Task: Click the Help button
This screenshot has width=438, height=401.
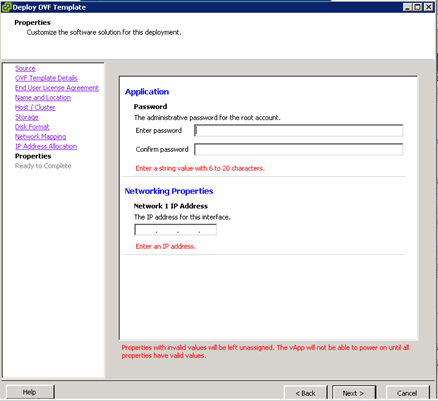Action: tap(30, 392)
